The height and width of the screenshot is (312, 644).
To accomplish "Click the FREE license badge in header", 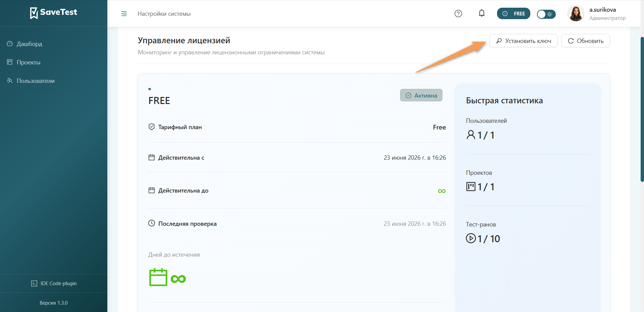I will tap(514, 14).
